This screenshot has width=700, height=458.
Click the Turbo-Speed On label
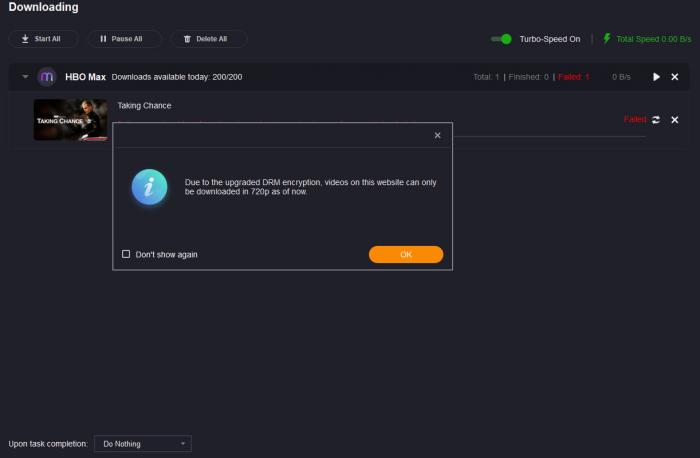550,39
